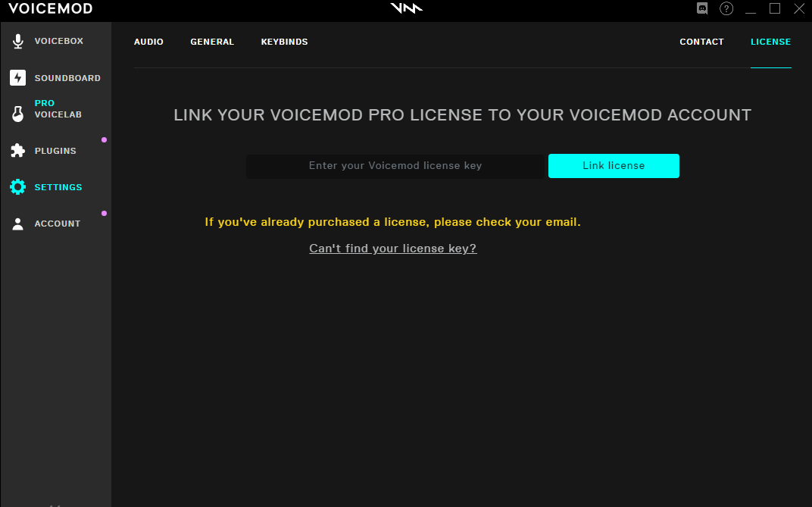Switch to the Audio settings tab
The image size is (812, 507).
click(148, 42)
